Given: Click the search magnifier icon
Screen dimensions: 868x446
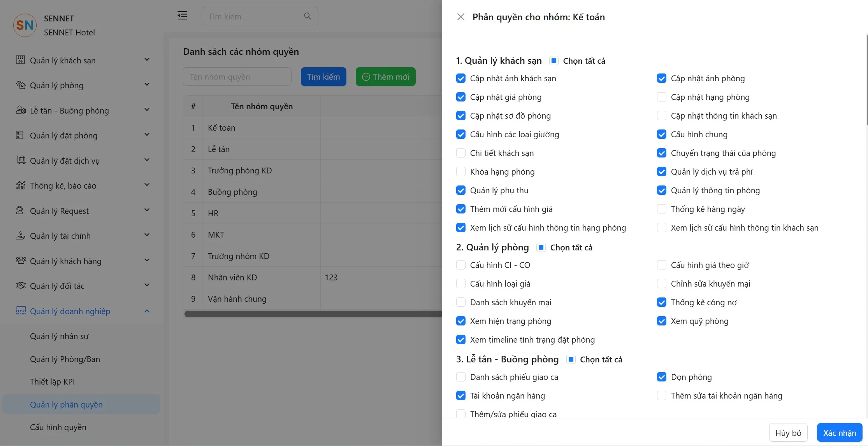Looking at the screenshot, I should pos(307,16).
